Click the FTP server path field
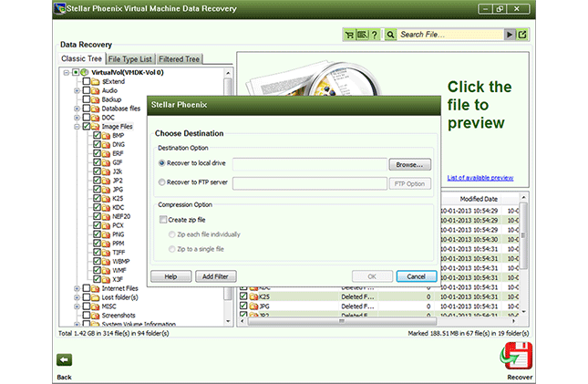The image size is (588, 384). click(x=310, y=183)
